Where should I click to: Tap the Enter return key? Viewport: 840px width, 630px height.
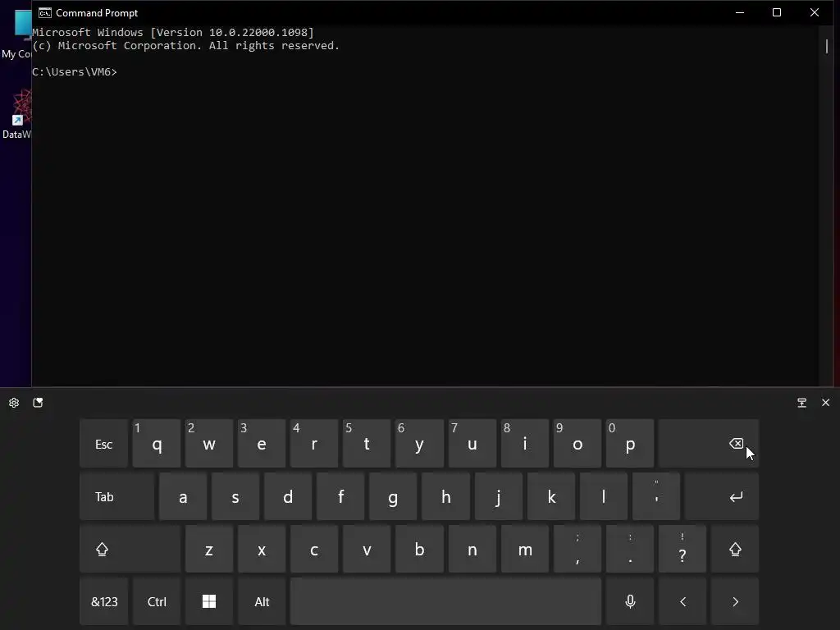[722, 496]
